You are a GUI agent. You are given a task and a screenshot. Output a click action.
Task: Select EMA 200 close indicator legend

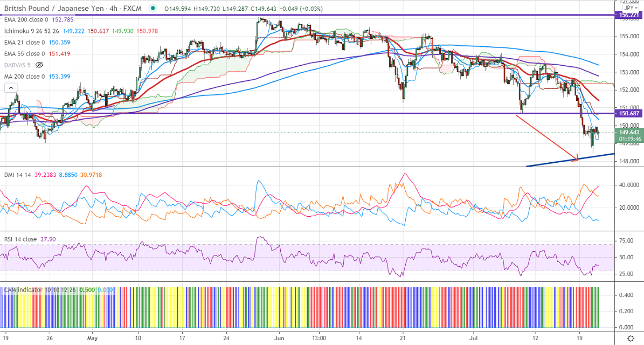(x=26, y=19)
